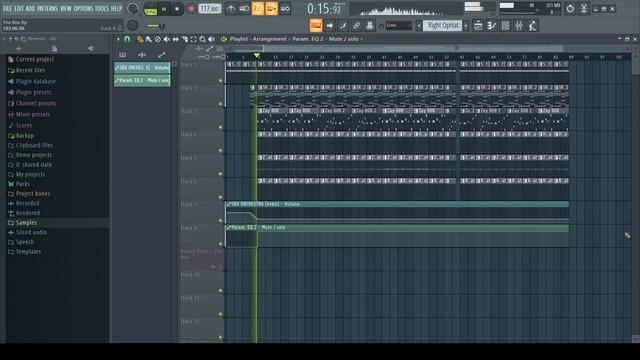The width and height of the screenshot is (640, 360).
Task: Click the SRX ORCHESTRA Volume automation clip
Action: pos(397,212)
